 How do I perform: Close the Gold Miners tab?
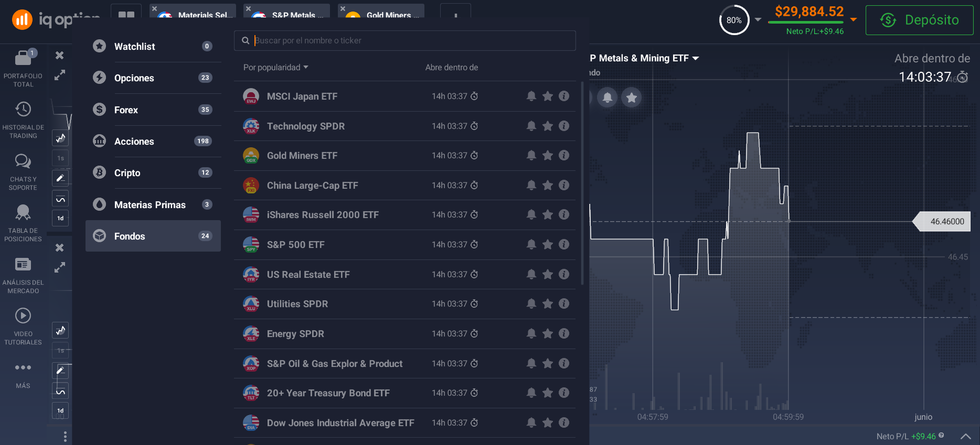[x=343, y=9]
